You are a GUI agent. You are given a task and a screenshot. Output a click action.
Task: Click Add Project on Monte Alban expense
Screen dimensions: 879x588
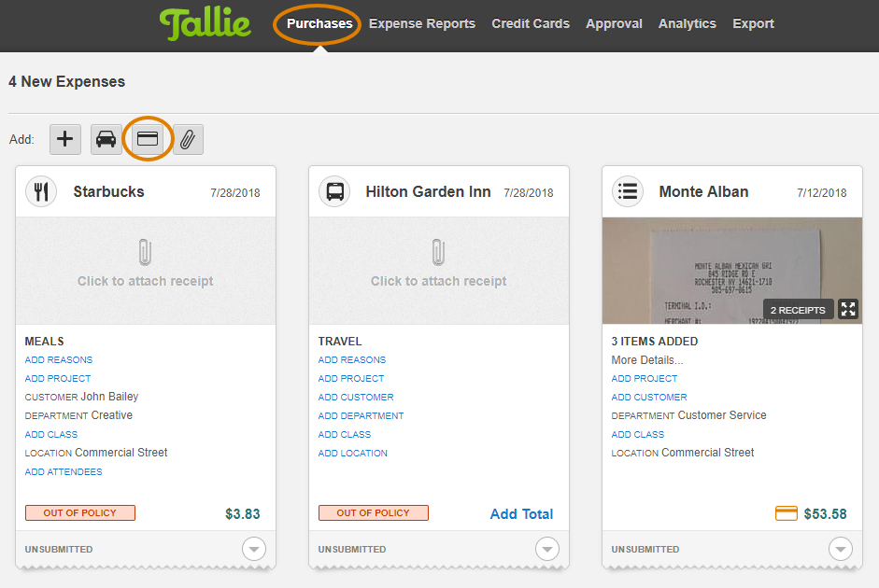[x=645, y=379]
